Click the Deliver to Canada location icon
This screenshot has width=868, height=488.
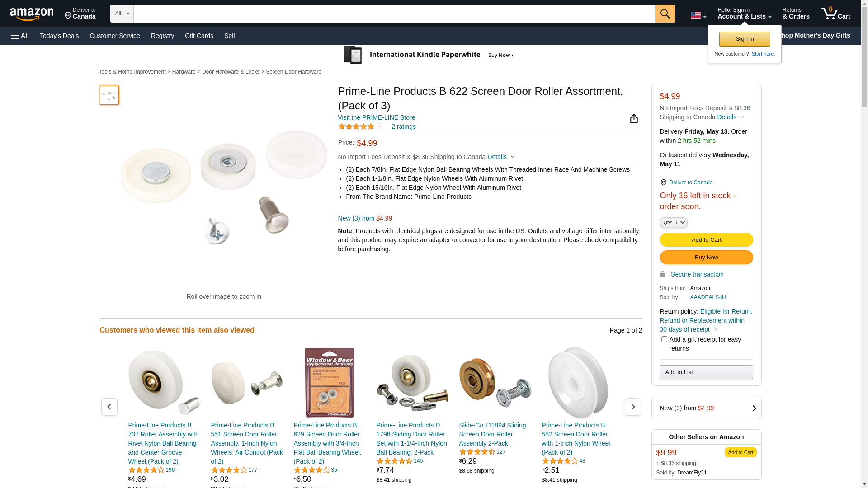point(663,183)
